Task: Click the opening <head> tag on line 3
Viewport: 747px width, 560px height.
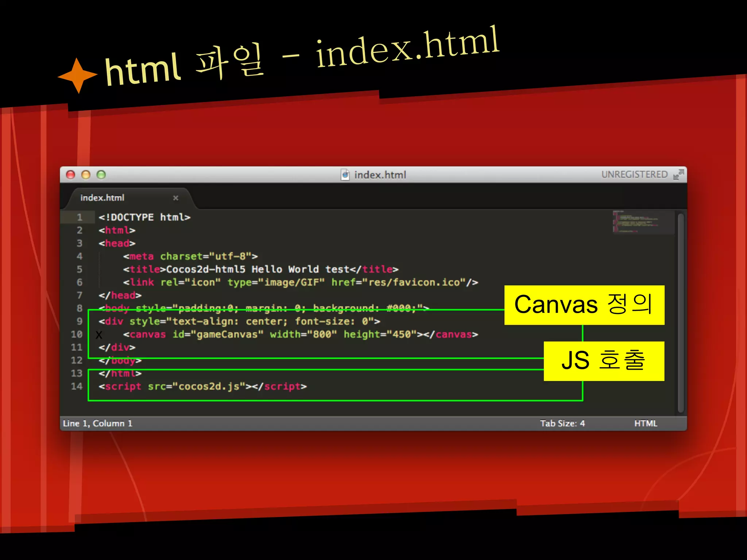Action: (x=117, y=243)
